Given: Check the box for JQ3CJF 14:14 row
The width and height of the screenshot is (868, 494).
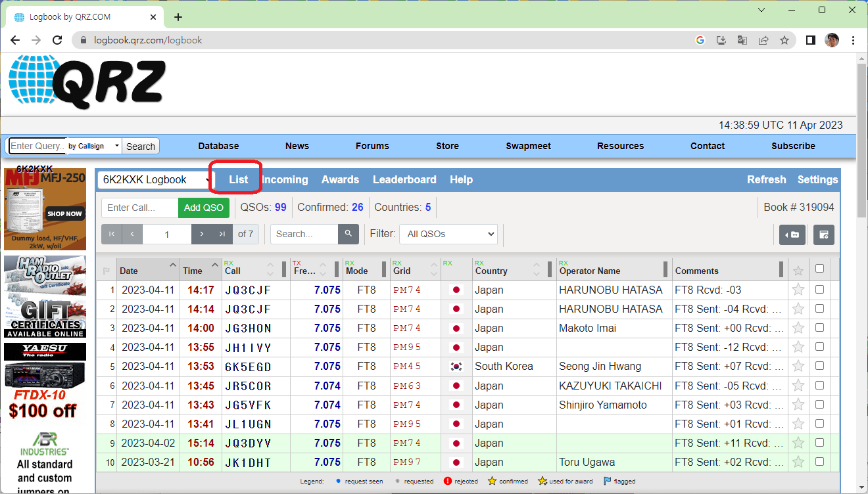Looking at the screenshot, I should pyautogui.click(x=819, y=308).
